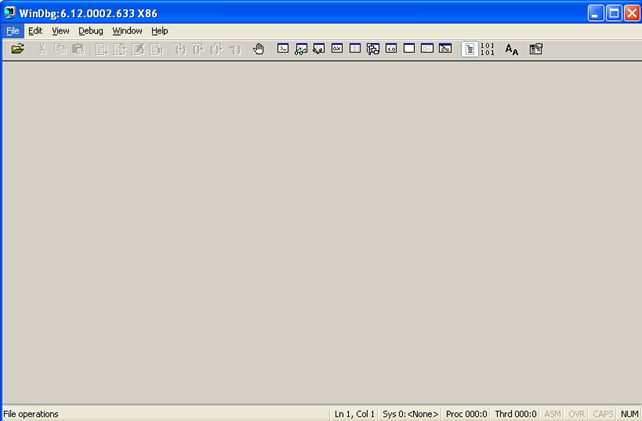642x421 pixels.
Task: Open the Window menu
Action: coord(127,31)
